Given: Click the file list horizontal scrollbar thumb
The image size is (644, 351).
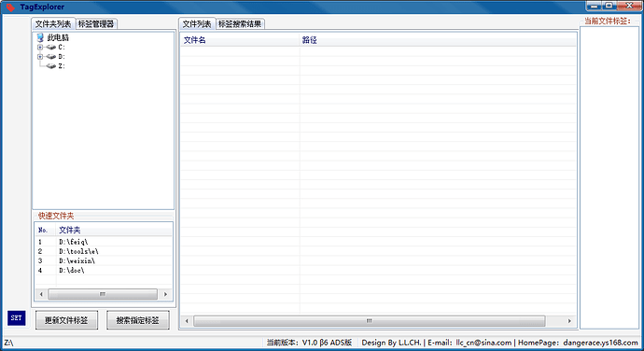Looking at the screenshot, I should [x=370, y=320].
